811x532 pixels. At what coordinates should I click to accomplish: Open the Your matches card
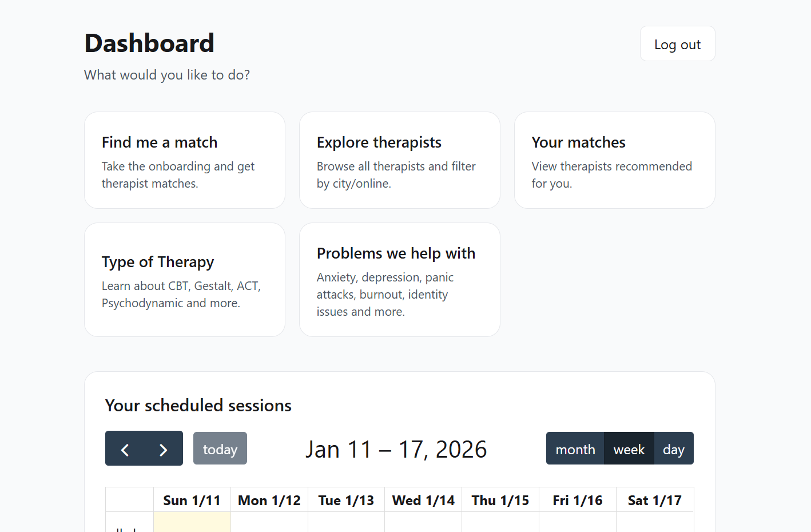click(614, 160)
